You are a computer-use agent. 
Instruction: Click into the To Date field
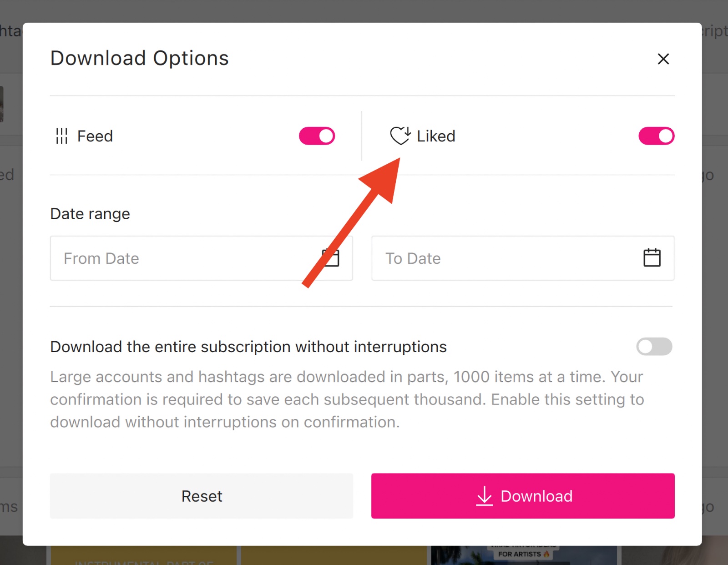[x=500, y=258]
